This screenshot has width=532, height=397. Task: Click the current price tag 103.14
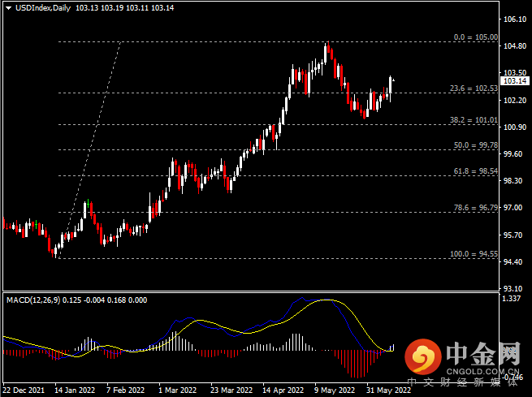(515, 80)
